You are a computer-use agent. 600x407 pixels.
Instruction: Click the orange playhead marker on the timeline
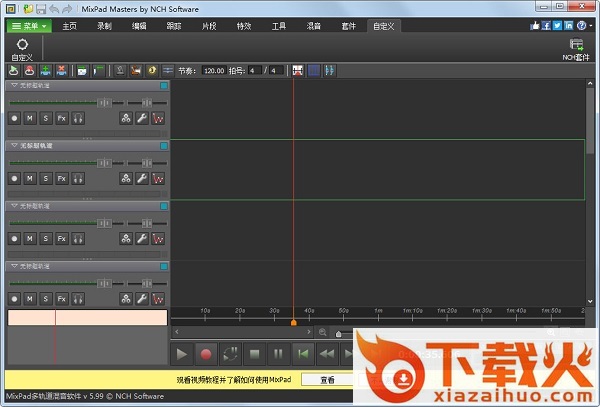pyautogui.click(x=293, y=323)
